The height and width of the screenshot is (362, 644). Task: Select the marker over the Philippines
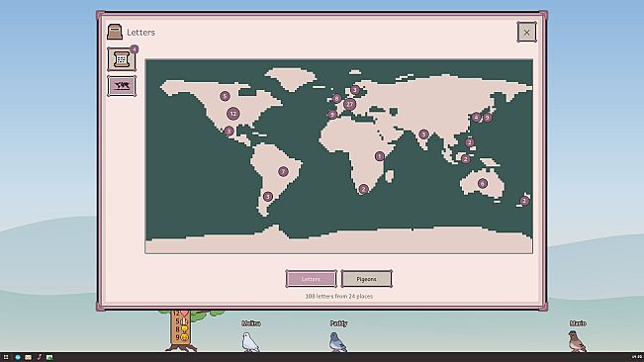click(x=470, y=142)
